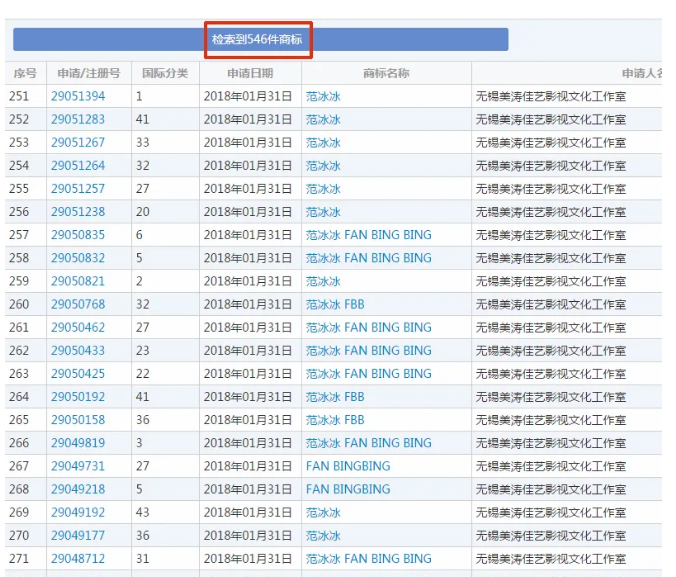This screenshot has height=577, width=676.
Task: Open 范冰冰 FAN BING BING in row 257
Action: tap(368, 235)
